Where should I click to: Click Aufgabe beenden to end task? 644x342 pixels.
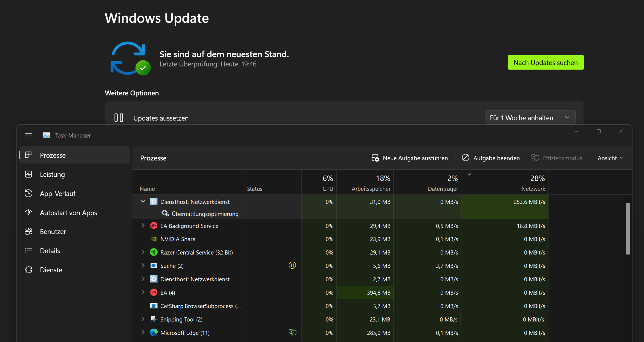(x=491, y=158)
